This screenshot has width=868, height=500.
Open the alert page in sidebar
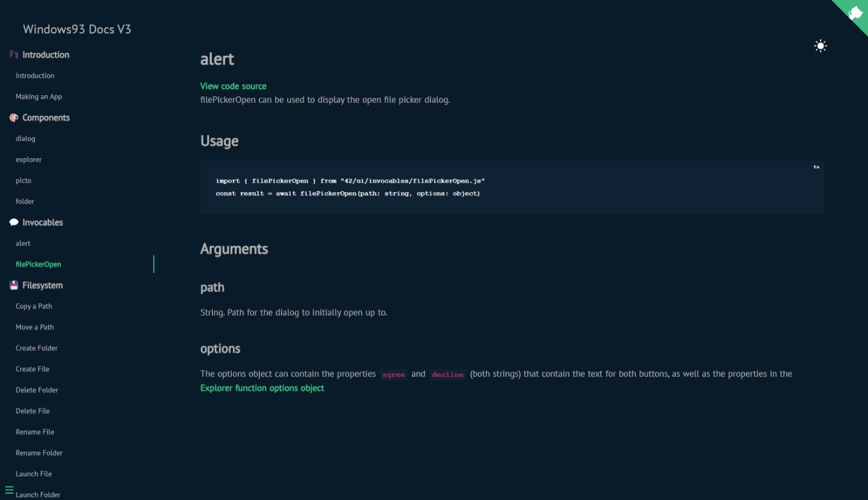pos(23,244)
